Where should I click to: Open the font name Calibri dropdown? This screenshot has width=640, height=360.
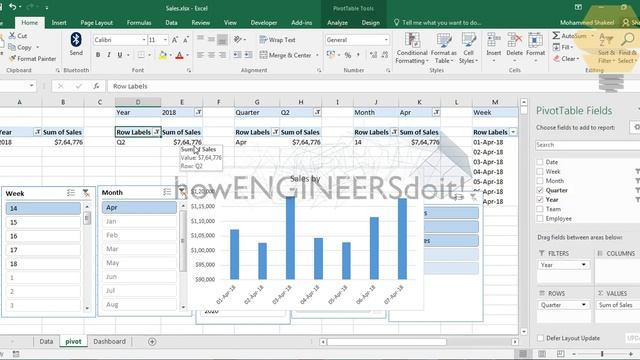[144, 40]
